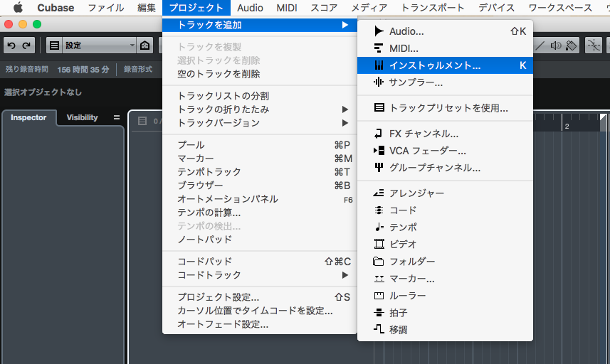Undo the last action in toolbar

click(x=11, y=45)
